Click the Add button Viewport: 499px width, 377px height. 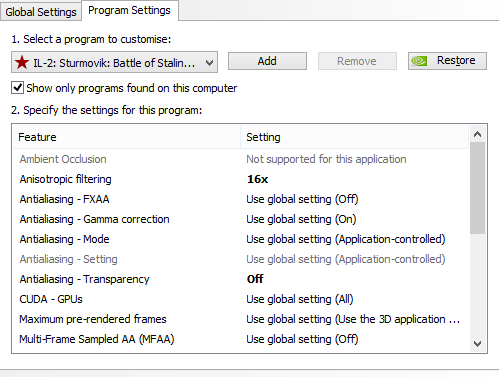pyautogui.click(x=267, y=61)
